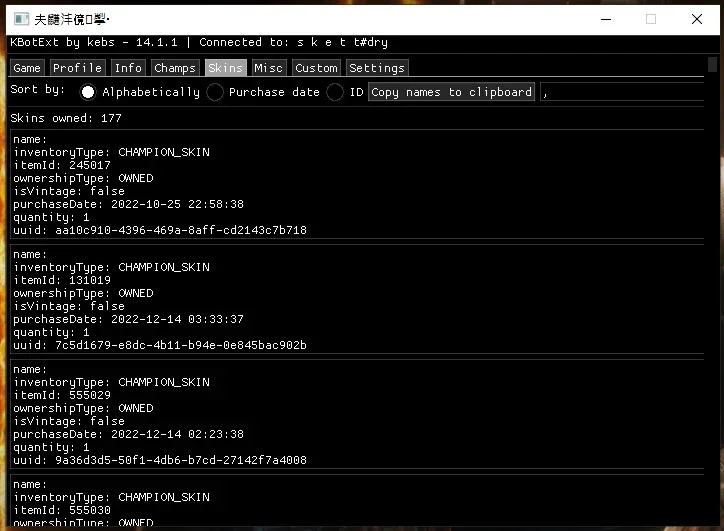Maximize the KBotExt window
Viewport: 724px width, 531px height.
(651, 19)
